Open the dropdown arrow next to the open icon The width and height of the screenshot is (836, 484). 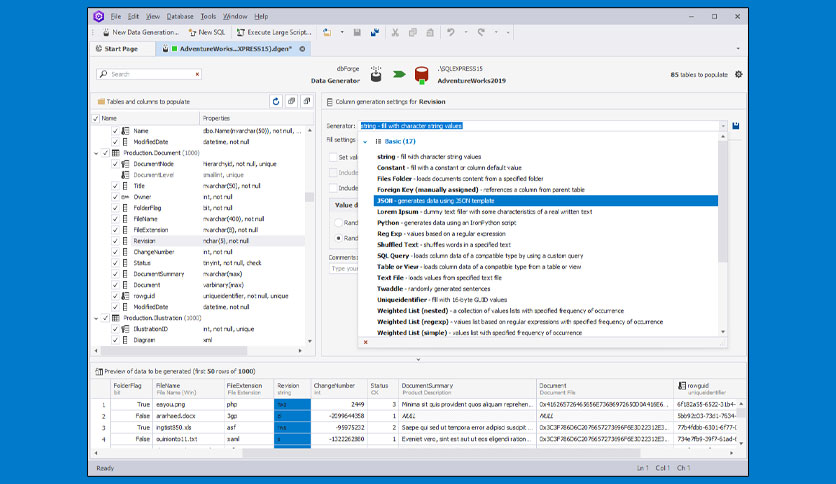point(342,33)
